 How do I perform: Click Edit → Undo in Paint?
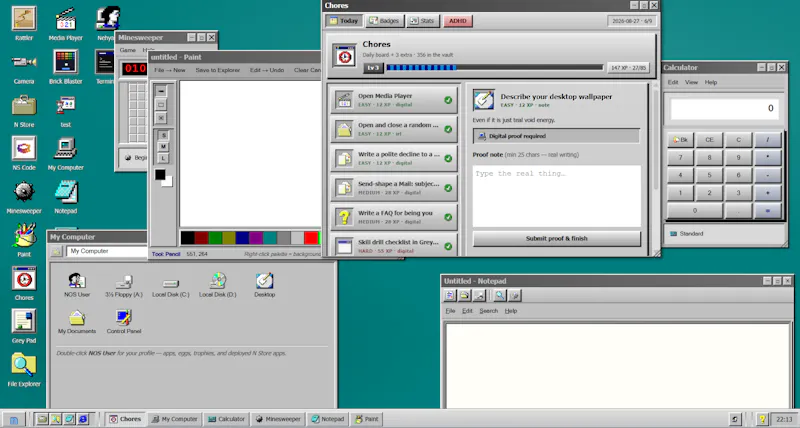267,70
